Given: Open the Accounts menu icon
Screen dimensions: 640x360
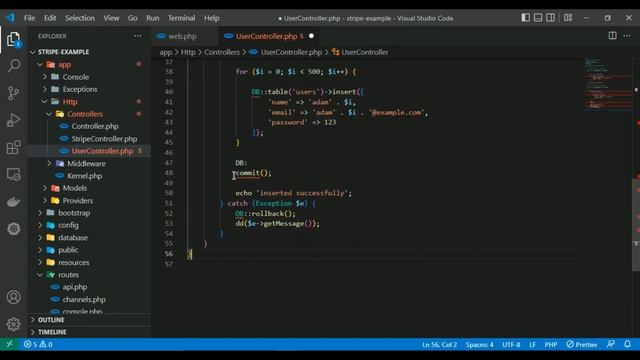Looking at the screenshot, I should (x=13, y=297).
